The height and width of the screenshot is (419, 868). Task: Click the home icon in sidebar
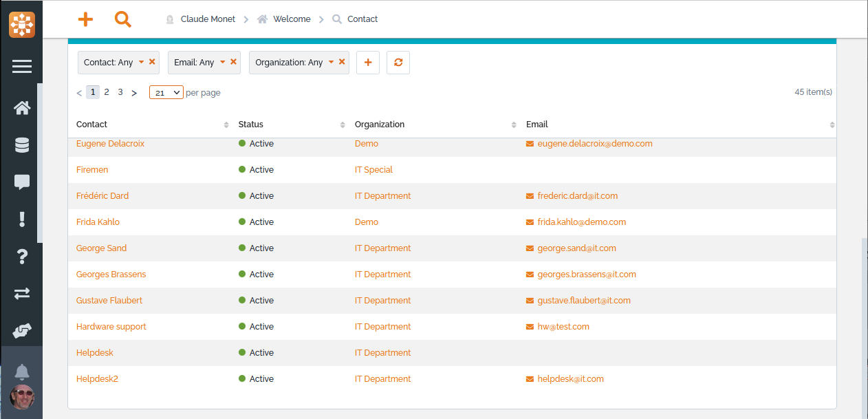click(22, 107)
